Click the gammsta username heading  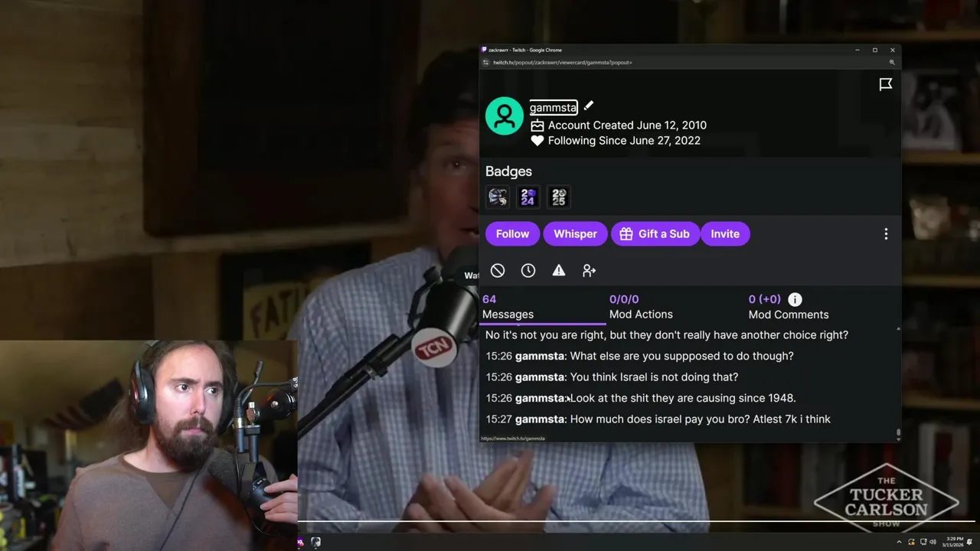tap(554, 108)
